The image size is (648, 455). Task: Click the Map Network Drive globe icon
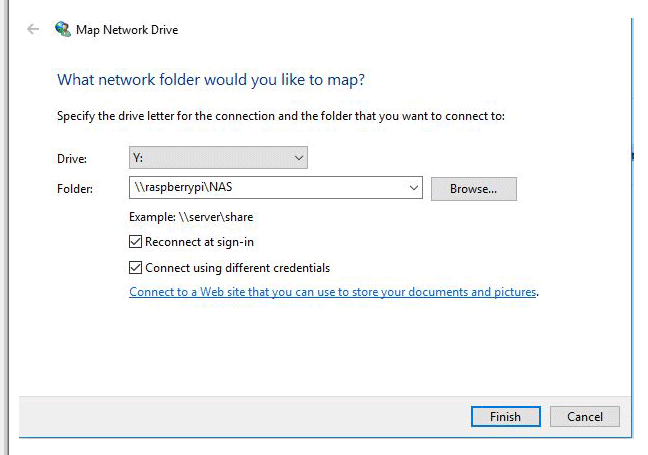tap(63, 29)
